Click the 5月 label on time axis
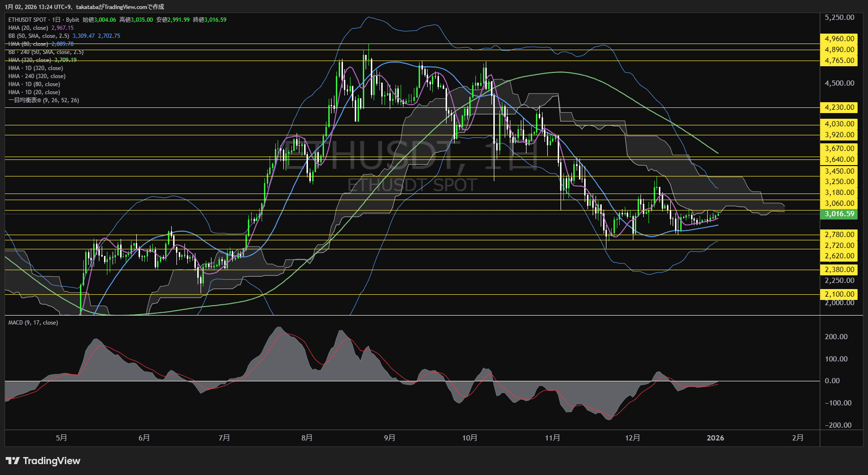Viewport: 868px width, 475px height. pyautogui.click(x=61, y=438)
